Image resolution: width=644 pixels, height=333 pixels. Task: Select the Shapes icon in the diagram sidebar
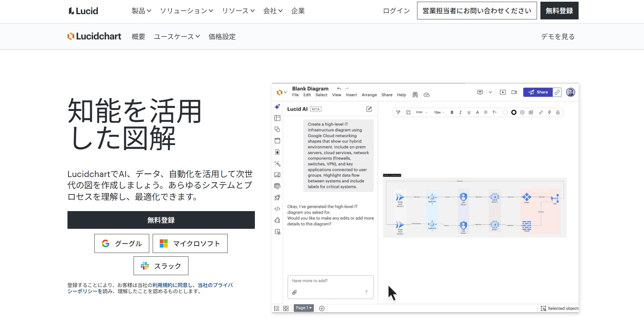click(x=277, y=129)
